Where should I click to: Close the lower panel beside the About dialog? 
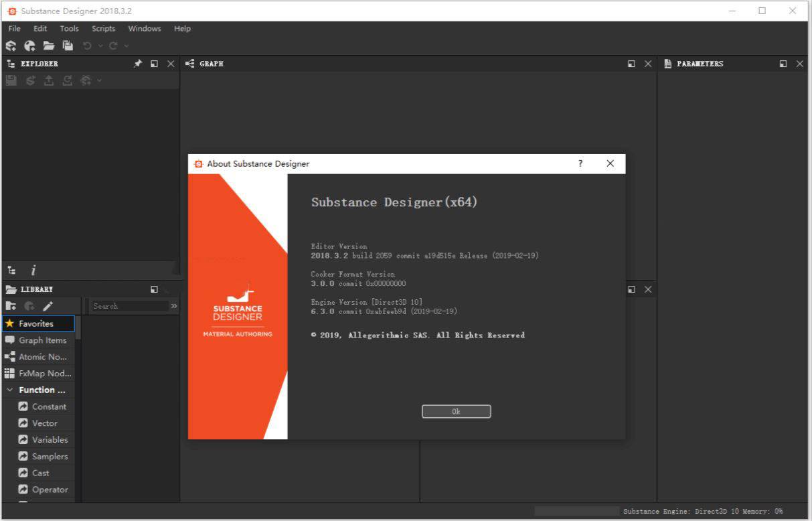pyautogui.click(x=647, y=289)
